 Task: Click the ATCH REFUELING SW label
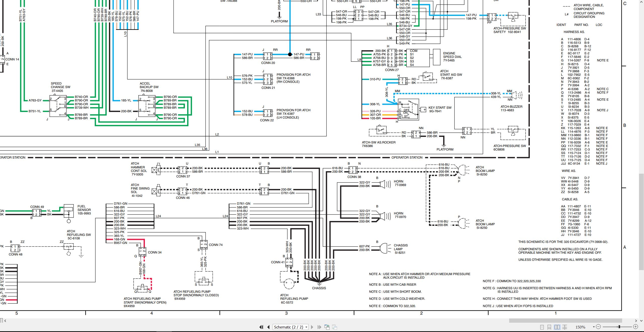pos(79,235)
